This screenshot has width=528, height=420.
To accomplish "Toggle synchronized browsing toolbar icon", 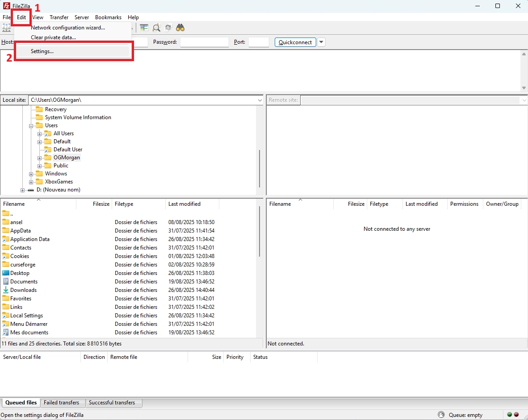I will [x=168, y=28].
